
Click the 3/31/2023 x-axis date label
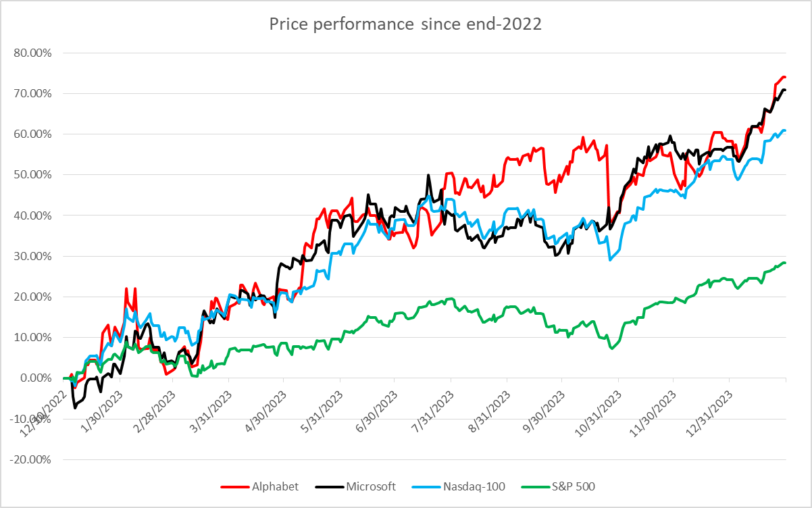tap(211, 405)
